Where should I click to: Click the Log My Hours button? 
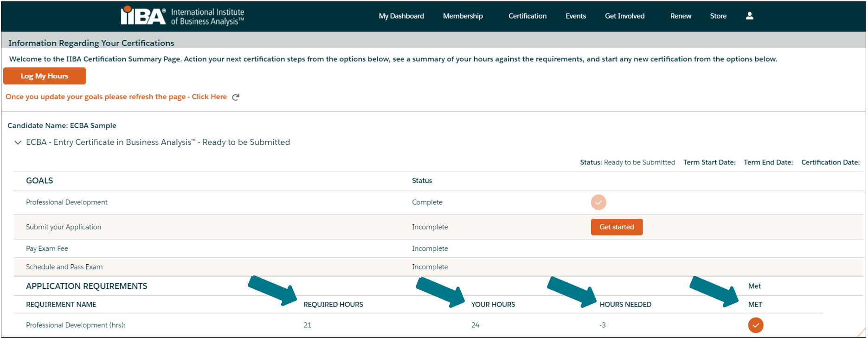(x=45, y=76)
